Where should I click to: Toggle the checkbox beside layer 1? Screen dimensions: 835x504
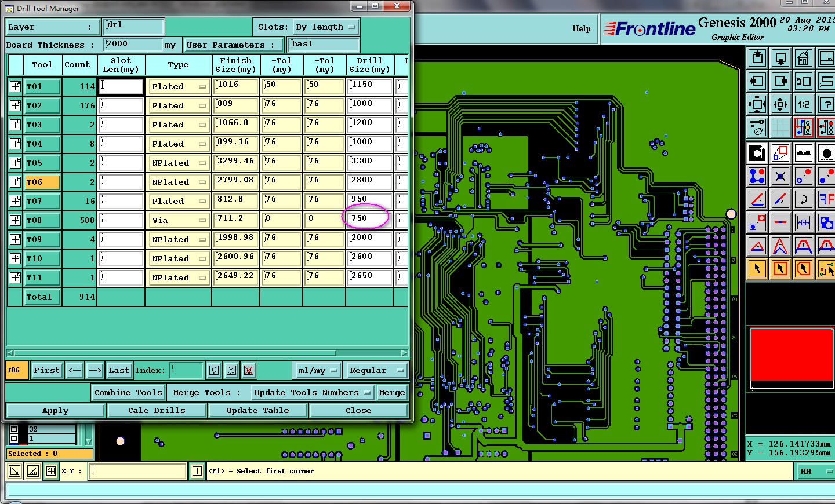14,439
